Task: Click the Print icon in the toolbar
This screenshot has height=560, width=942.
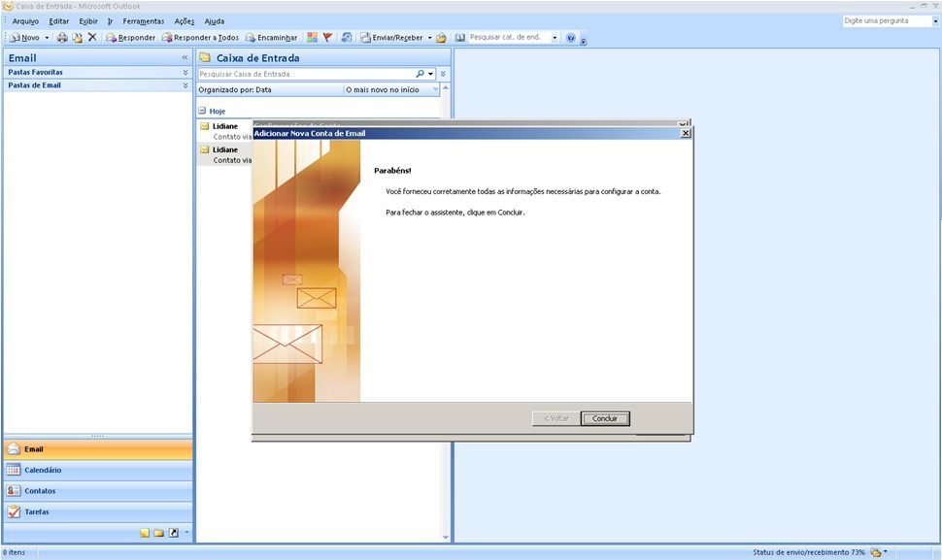Action: click(62, 38)
